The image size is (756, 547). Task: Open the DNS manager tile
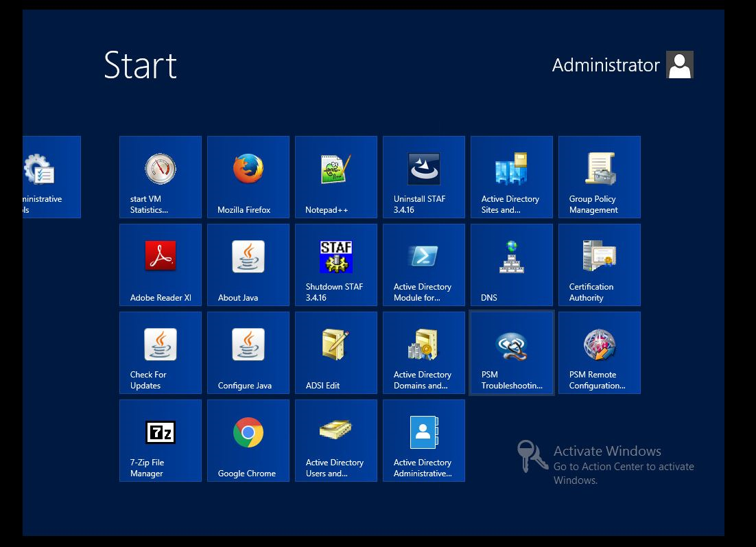tap(511, 265)
